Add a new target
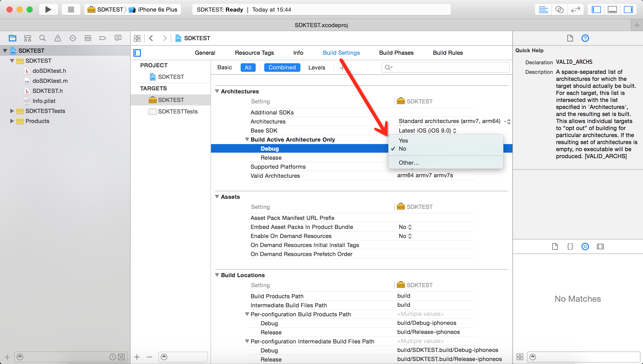Viewport: 643px width, 364px height. click(137, 357)
